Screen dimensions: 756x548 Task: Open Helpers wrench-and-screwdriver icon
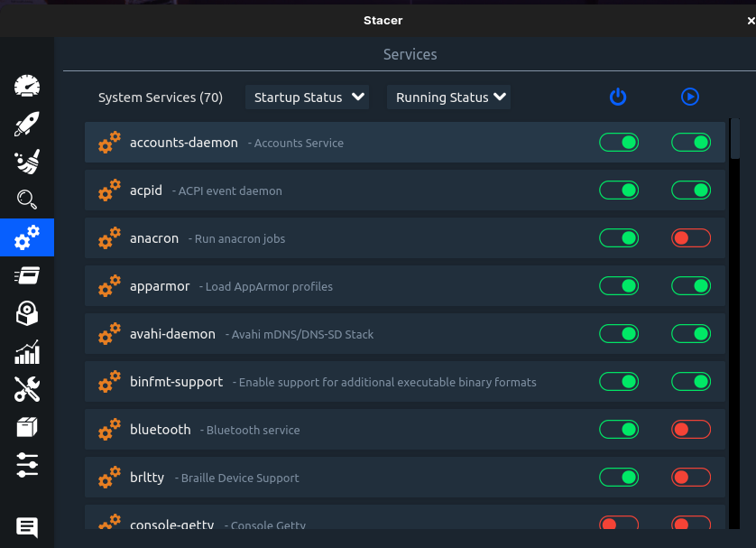27,389
